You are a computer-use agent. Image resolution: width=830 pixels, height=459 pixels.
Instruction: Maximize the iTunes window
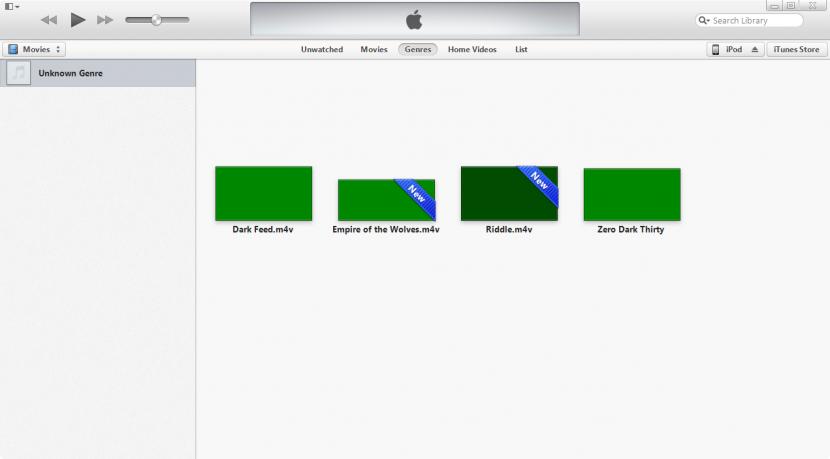click(791, 6)
